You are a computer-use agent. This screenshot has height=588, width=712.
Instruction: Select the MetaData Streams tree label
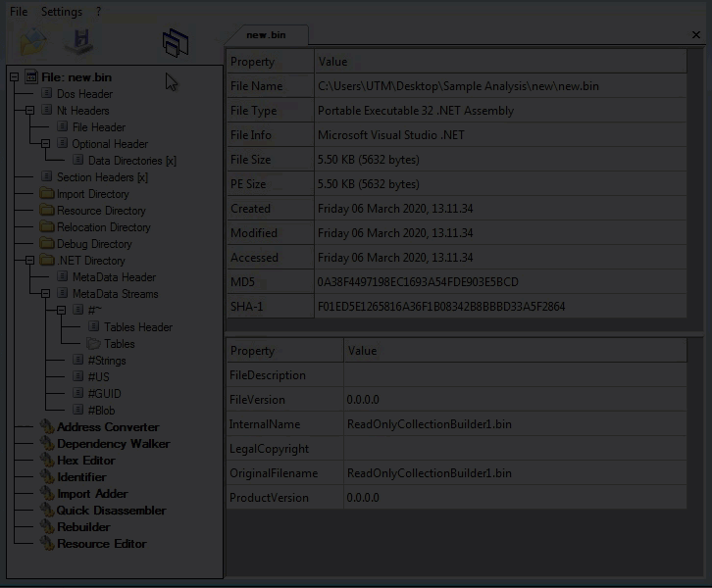point(116,294)
